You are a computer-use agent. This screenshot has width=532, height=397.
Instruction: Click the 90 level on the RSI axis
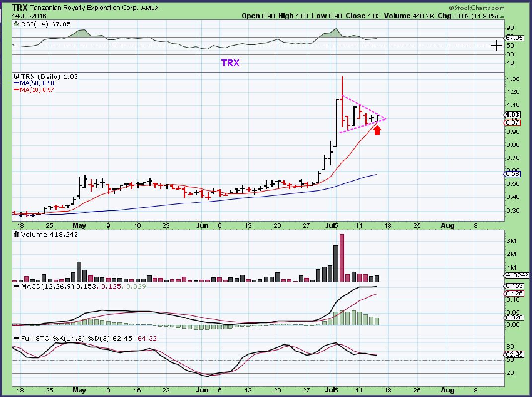(510, 28)
